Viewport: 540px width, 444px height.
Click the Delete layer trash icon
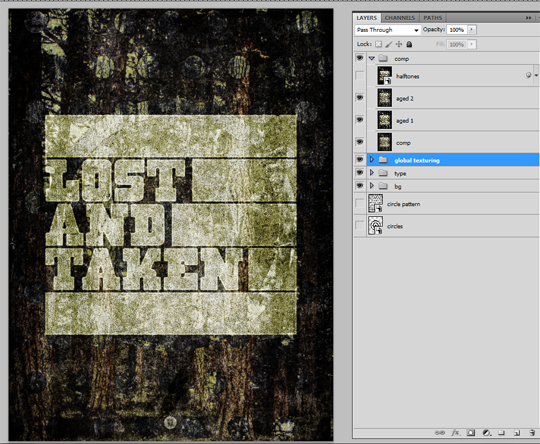tap(532, 433)
